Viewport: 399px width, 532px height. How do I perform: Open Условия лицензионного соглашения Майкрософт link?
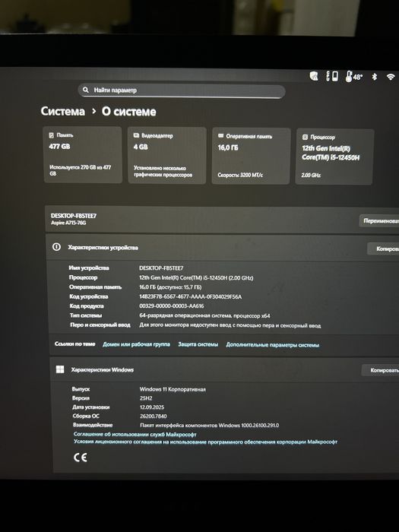[206, 442]
